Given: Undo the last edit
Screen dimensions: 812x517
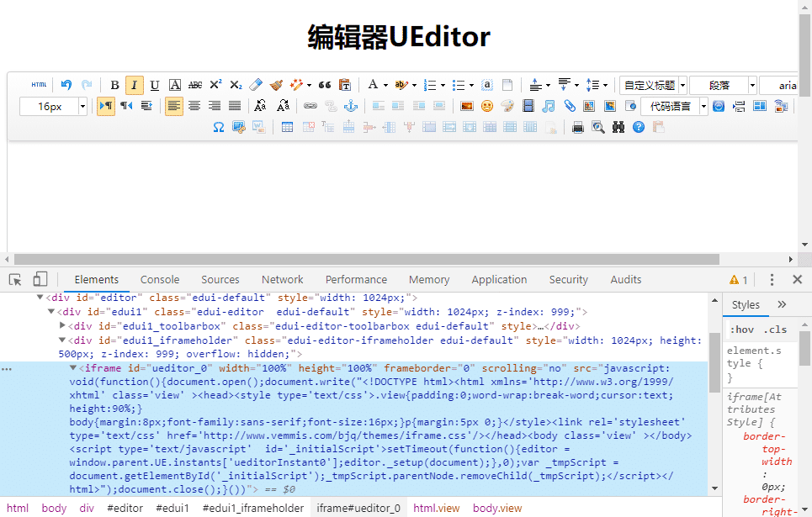Looking at the screenshot, I should tap(66, 85).
